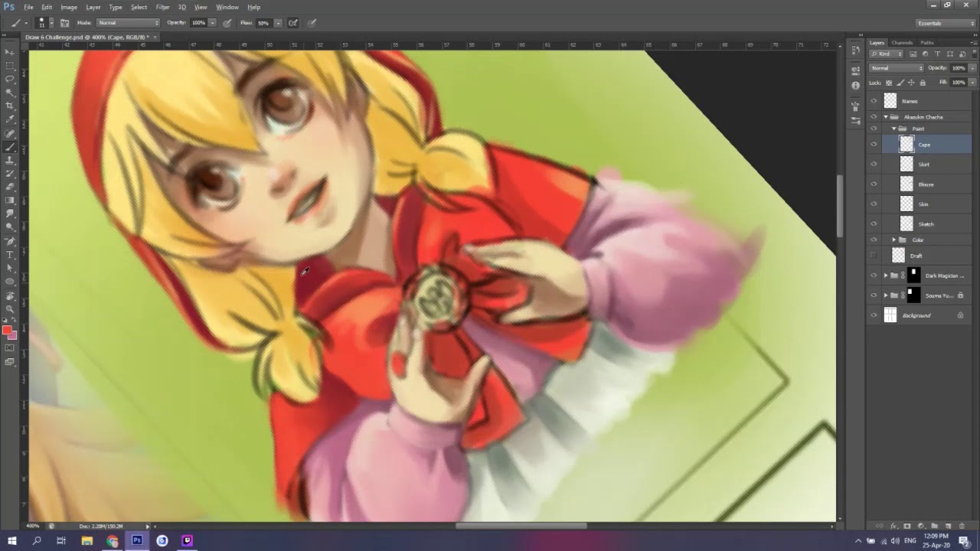The width and height of the screenshot is (980, 551).
Task: Select the Zoom tool
Action: (x=10, y=308)
